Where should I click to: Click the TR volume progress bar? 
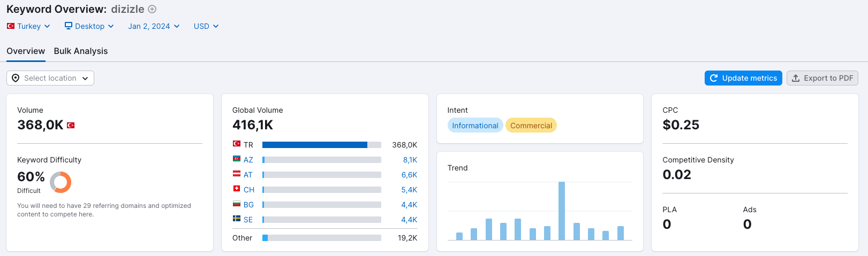coord(322,145)
